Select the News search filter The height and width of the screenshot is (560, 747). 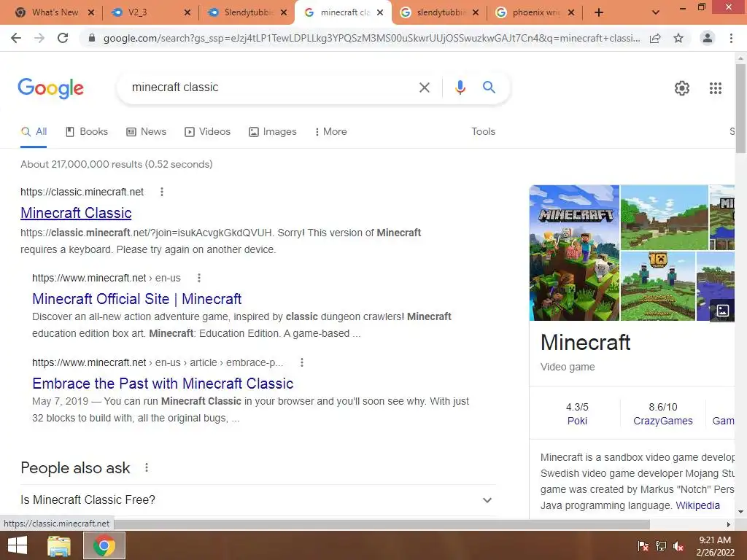point(146,132)
